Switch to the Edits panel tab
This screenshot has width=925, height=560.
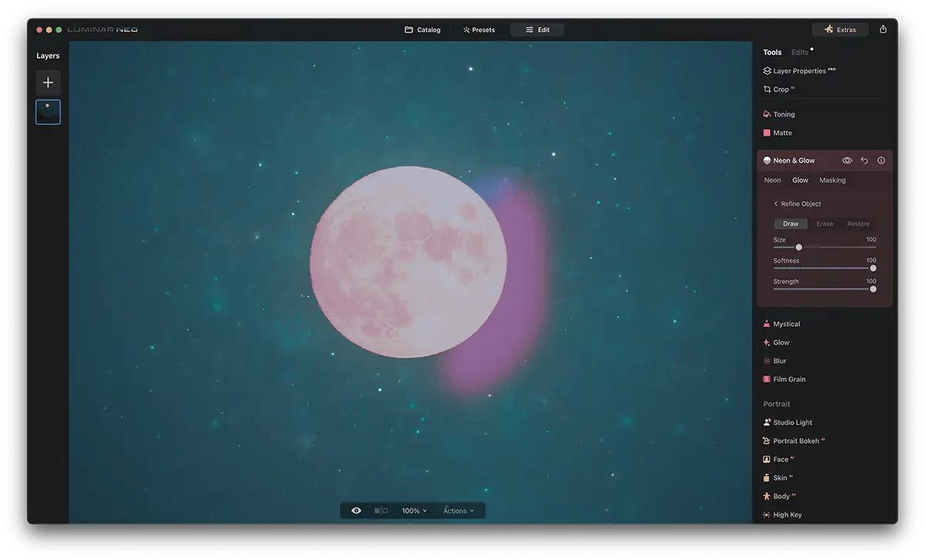point(800,52)
